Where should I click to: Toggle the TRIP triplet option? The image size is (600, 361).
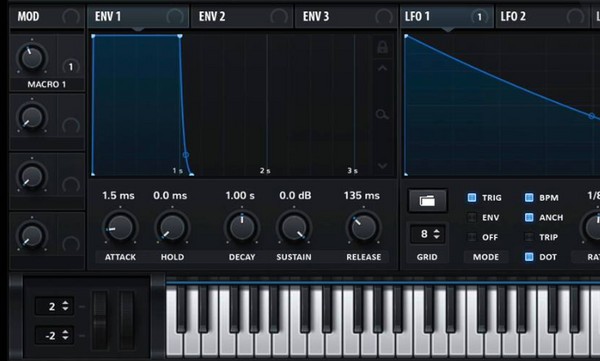tap(529, 237)
